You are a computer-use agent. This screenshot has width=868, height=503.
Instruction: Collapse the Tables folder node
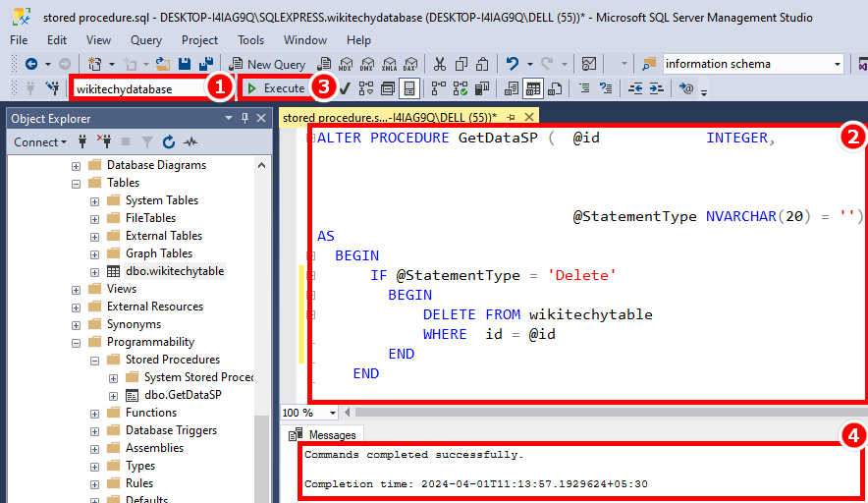(77, 183)
